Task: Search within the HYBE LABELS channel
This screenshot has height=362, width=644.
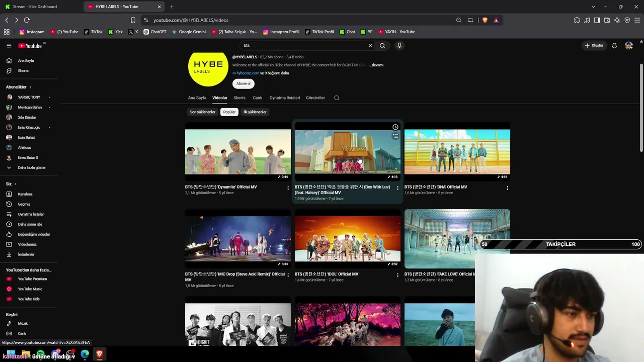Action: click(x=337, y=98)
